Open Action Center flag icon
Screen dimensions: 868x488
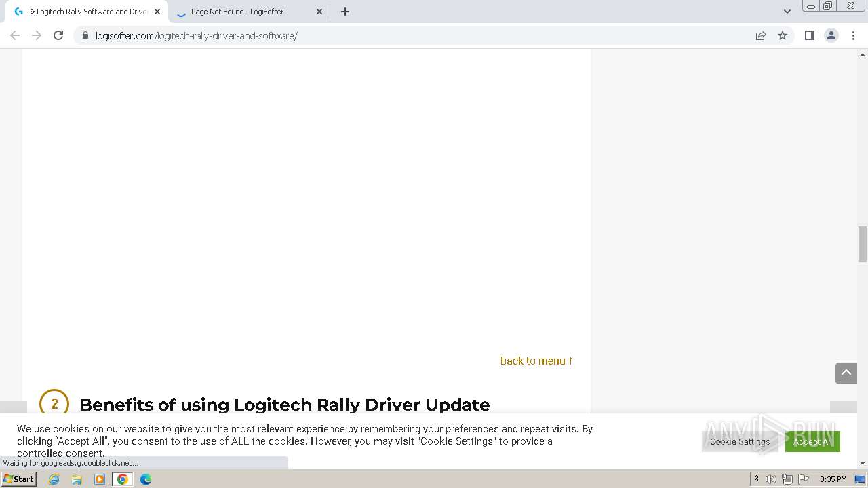pos(802,479)
